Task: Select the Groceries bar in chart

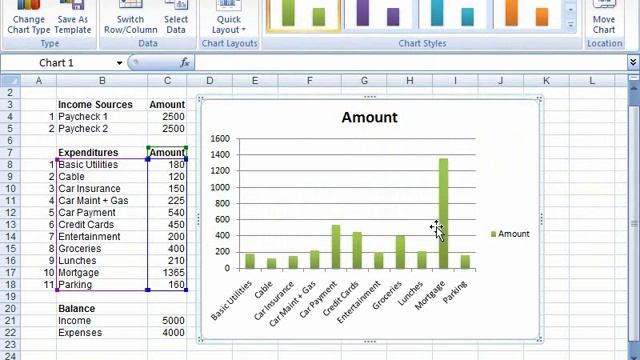Action: 400,252
